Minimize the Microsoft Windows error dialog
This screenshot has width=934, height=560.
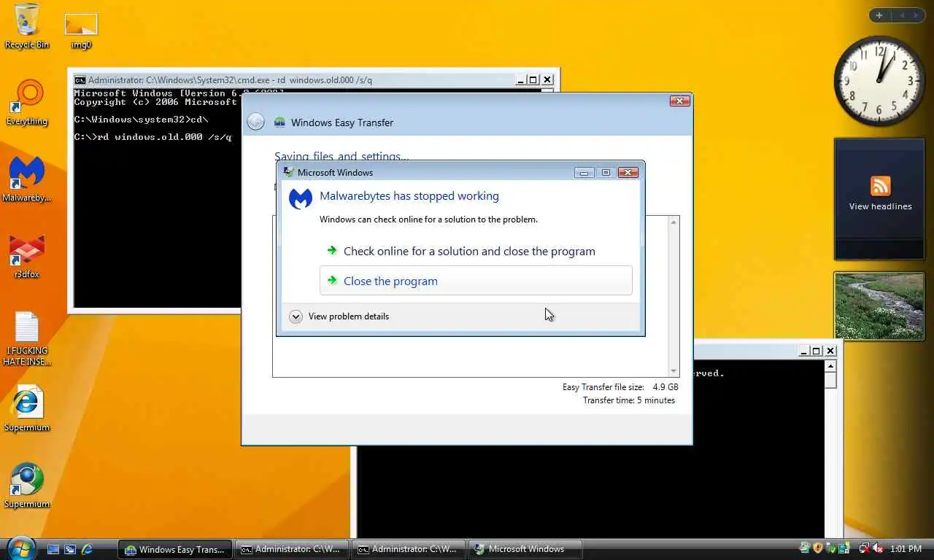584,173
